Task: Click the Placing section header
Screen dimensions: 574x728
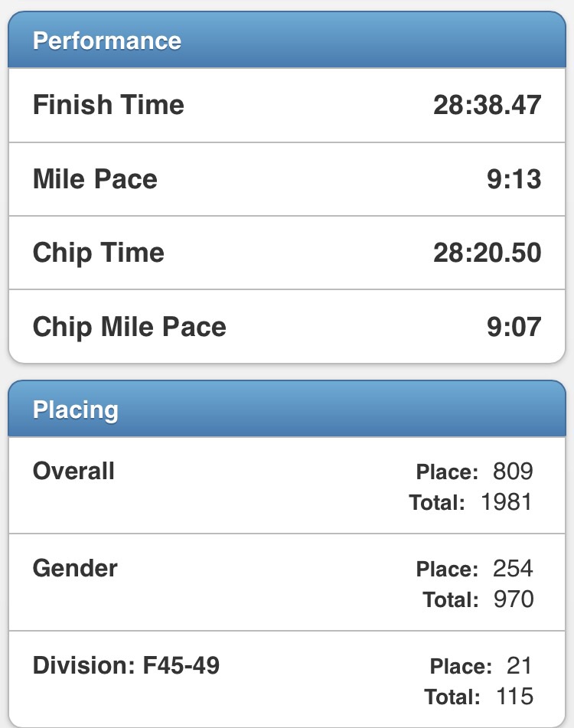Action: (x=75, y=410)
